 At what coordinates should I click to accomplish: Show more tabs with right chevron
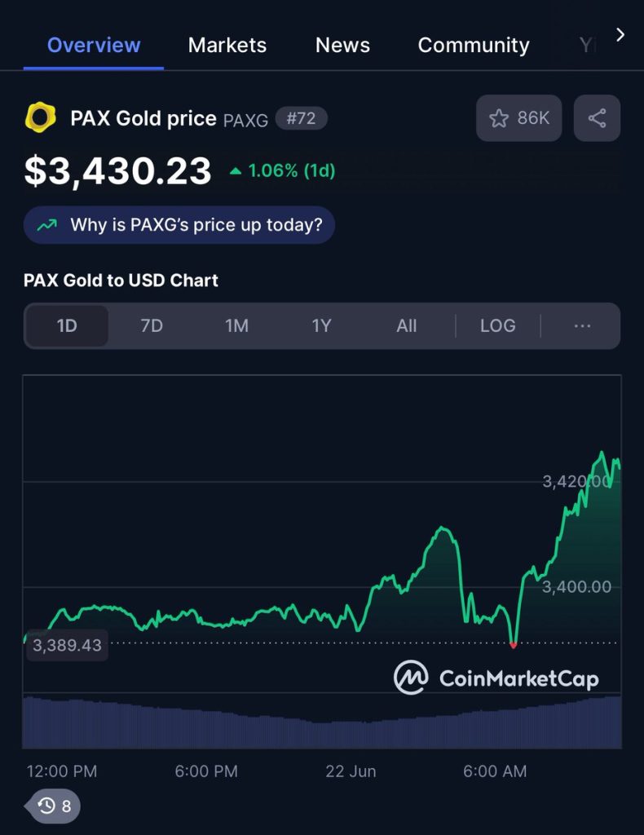[620, 34]
